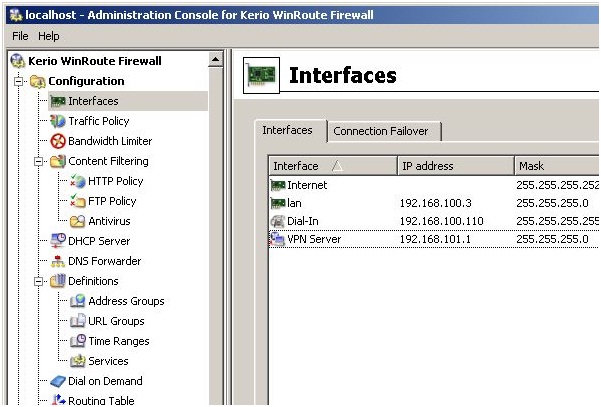This screenshot has width=601, height=407.
Task: Open the DNS Forwarder section
Action: tap(104, 261)
